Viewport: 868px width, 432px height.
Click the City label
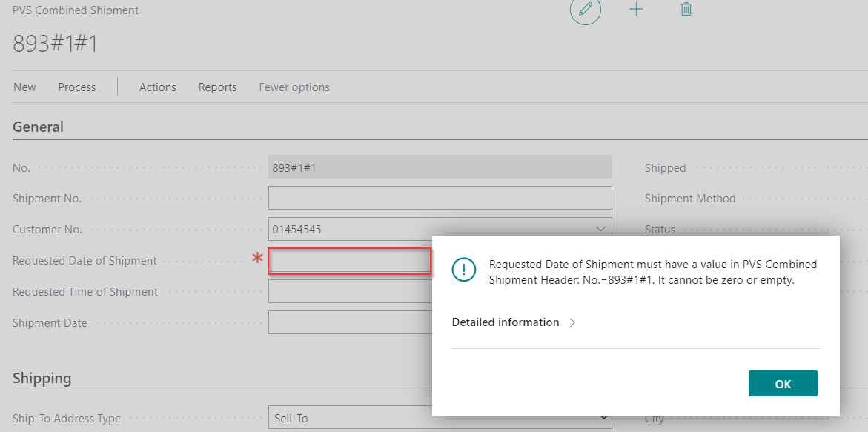(655, 419)
